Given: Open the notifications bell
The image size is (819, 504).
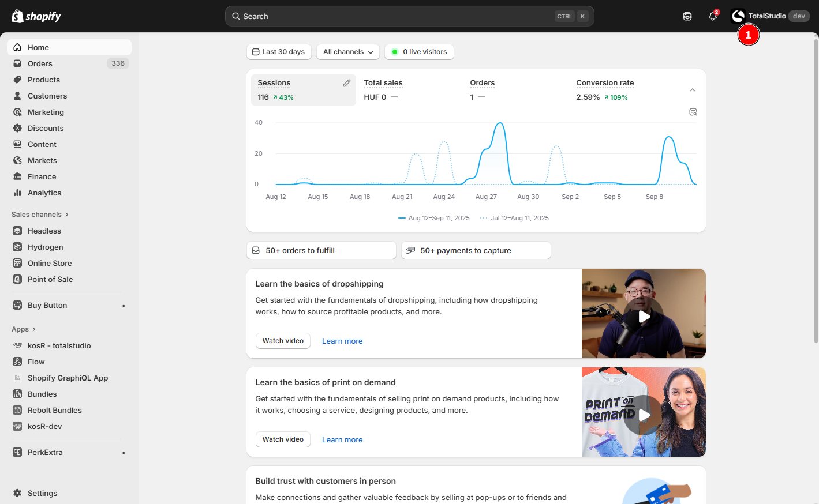Looking at the screenshot, I should [x=713, y=16].
